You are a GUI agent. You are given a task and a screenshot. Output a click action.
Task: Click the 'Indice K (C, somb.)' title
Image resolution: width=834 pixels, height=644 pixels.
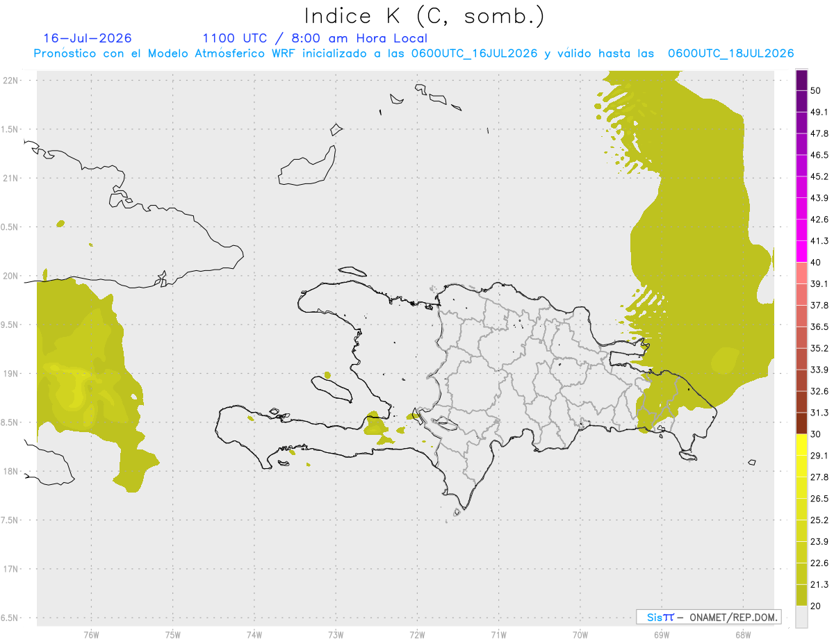424,16
